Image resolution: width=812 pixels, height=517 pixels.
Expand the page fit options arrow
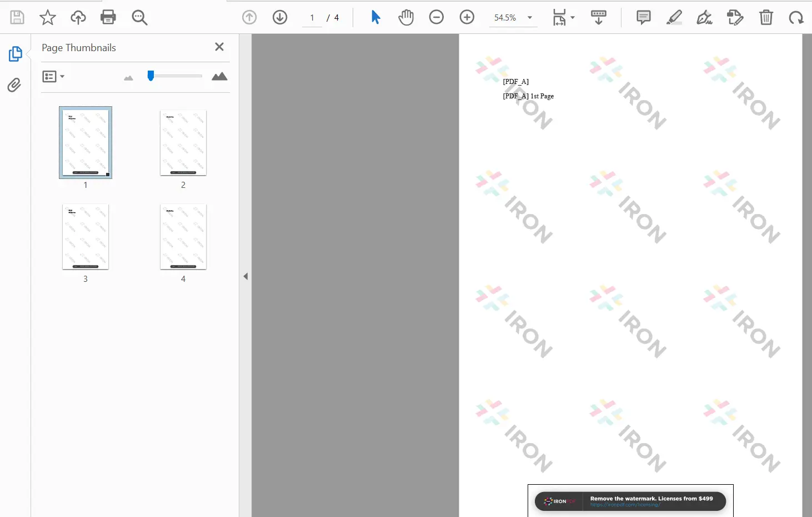point(573,17)
